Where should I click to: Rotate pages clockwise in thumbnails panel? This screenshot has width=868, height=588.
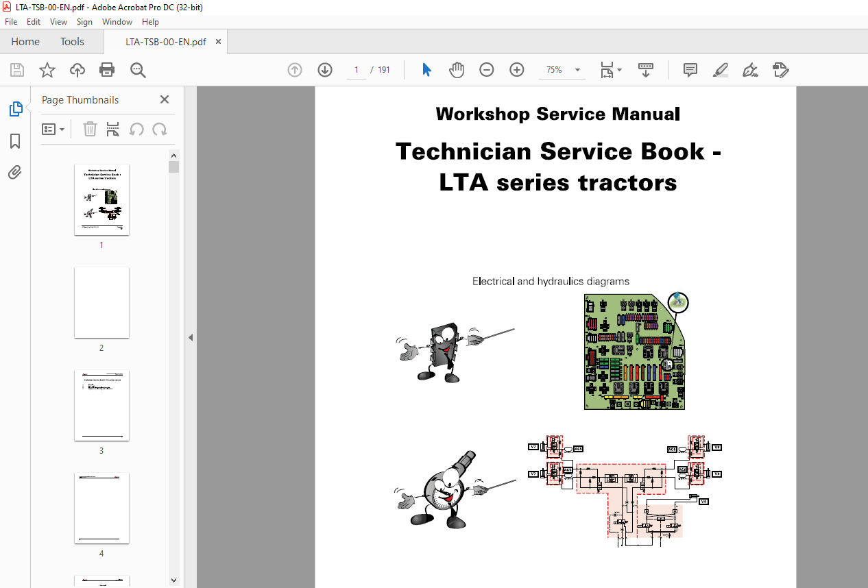click(x=160, y=129)
